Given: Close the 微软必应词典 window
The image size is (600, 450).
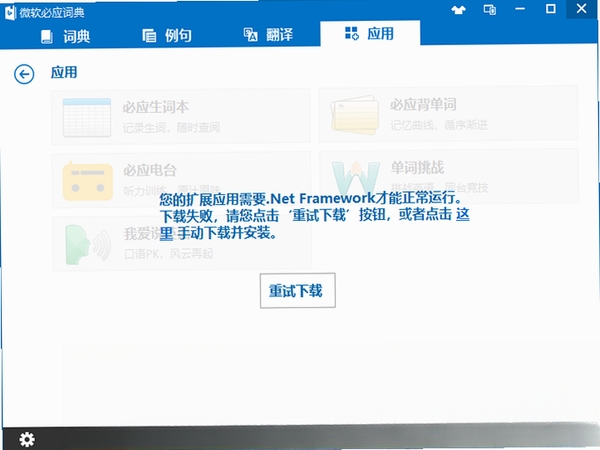Looking at the screenshot, I should click(x=582, y=8).
